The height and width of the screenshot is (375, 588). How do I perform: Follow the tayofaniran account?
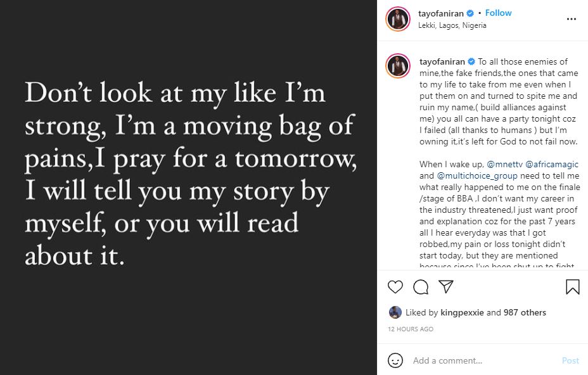(x=499, y=13)
